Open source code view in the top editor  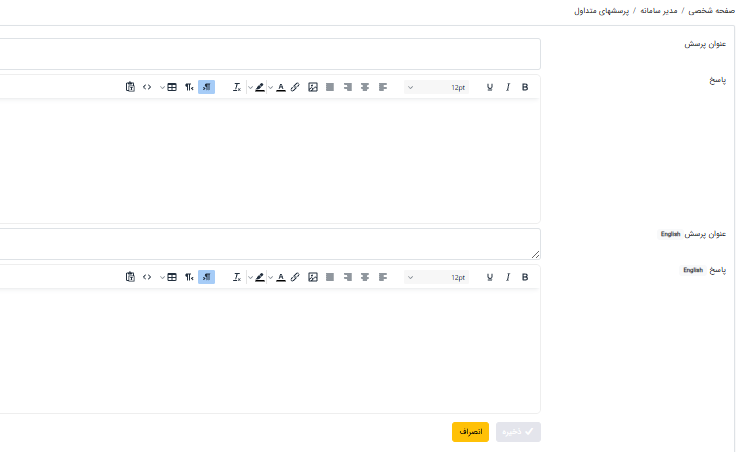147,87
